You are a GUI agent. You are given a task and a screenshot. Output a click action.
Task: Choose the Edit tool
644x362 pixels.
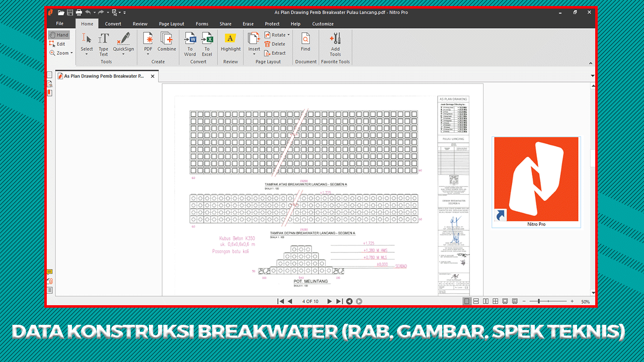pyautogui.click(x=57, y=44)
